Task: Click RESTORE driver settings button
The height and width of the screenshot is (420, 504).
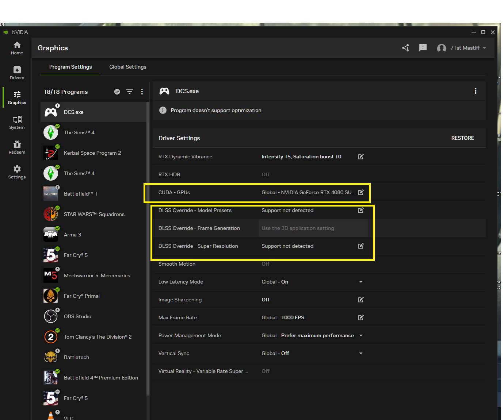Action: coord(462,138)
